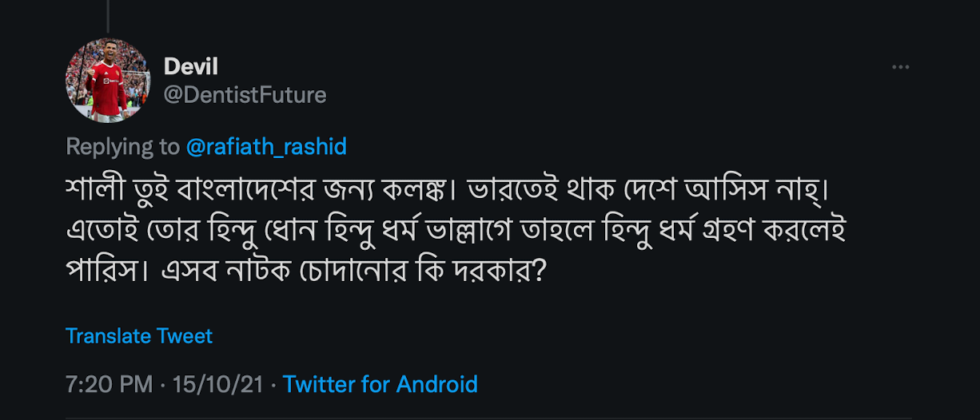Click Translate Tweet
The height and width of the screenshot is (420, 980).
pos(139,336)
